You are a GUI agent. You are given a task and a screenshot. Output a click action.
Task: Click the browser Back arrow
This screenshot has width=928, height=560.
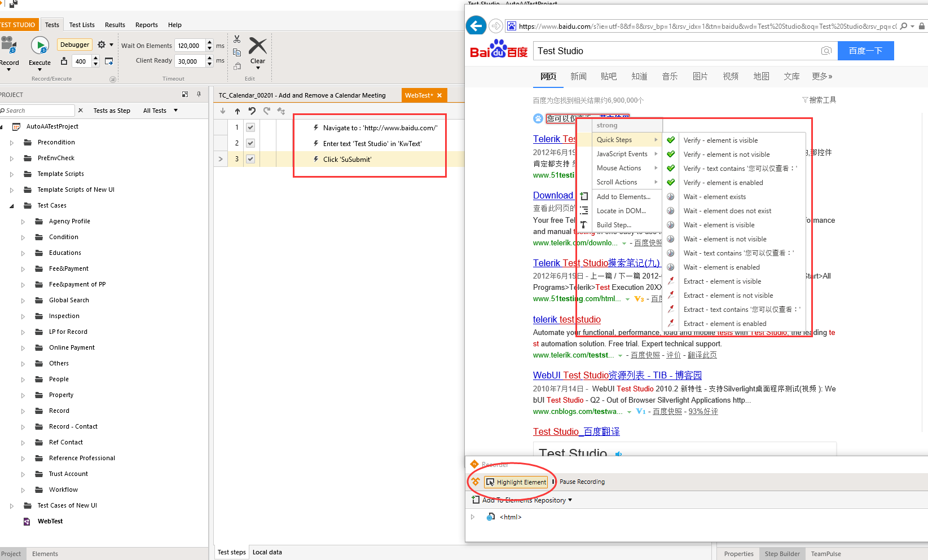[476, 25]
